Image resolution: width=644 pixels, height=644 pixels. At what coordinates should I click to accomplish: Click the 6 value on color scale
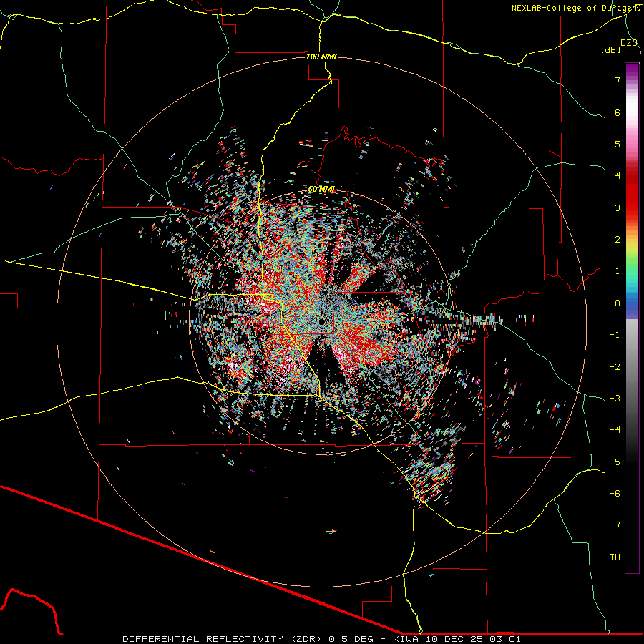[618, 112]
